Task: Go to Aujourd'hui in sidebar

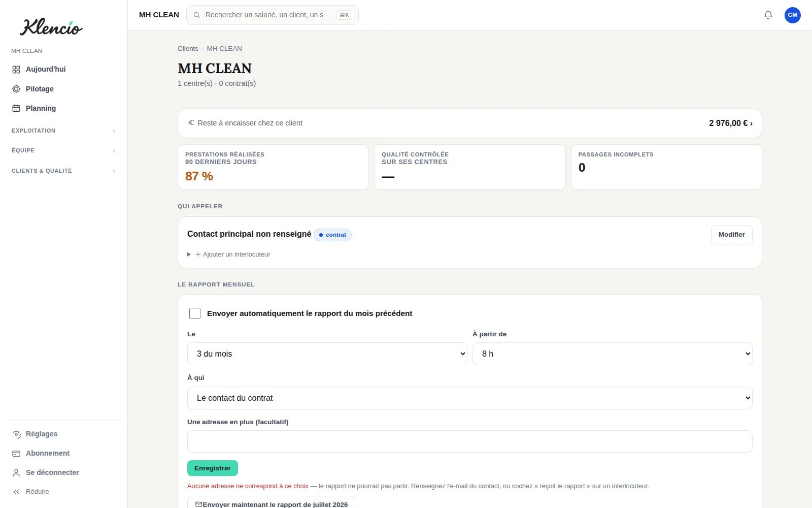Action: [64, 70]
